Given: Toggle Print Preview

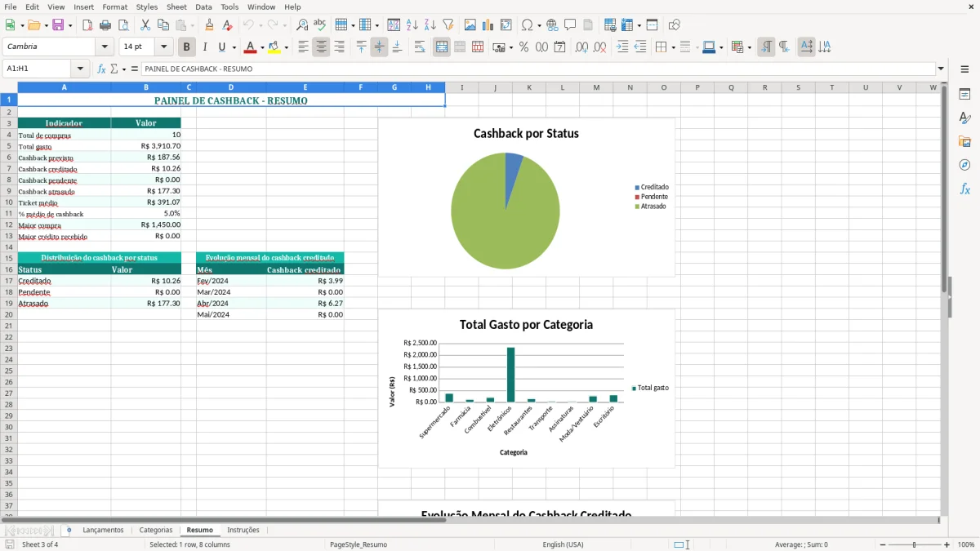Looking at the screenshot, I should (123, 25).
